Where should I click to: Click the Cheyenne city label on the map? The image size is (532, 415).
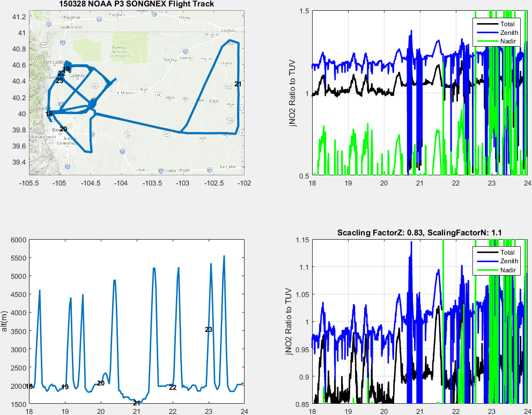point(70,17)
